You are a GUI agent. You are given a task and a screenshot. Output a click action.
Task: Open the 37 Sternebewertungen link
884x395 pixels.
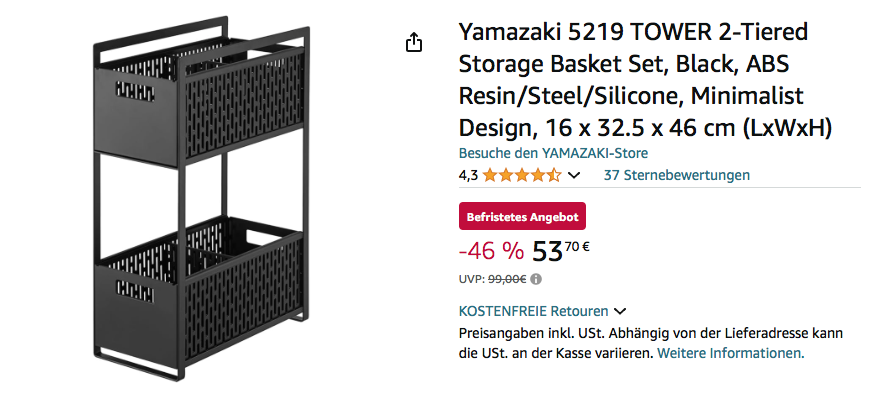pyautogui.click(x=677, y=175)
